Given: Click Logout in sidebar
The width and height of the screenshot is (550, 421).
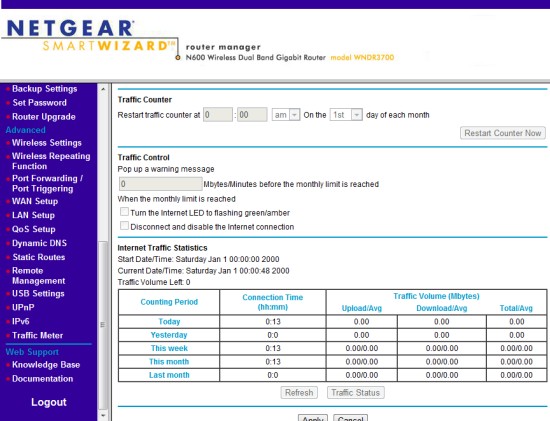Looking at the screenshot, I should point(49,402).
